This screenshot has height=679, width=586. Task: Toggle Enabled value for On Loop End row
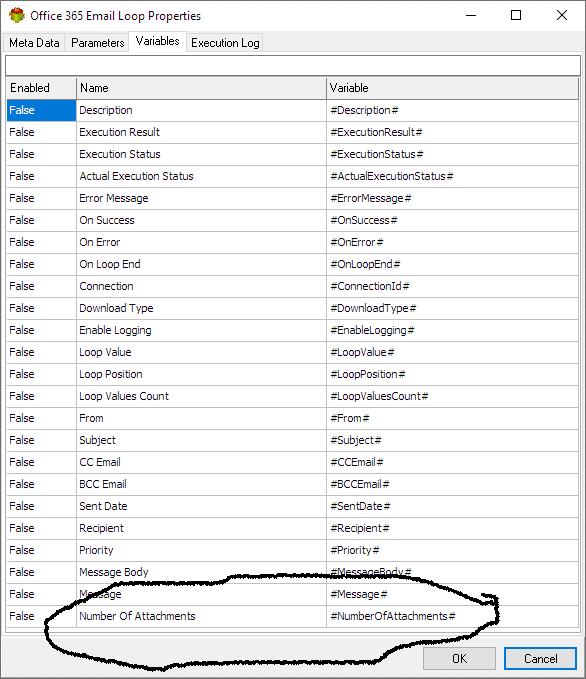(41, 264)
